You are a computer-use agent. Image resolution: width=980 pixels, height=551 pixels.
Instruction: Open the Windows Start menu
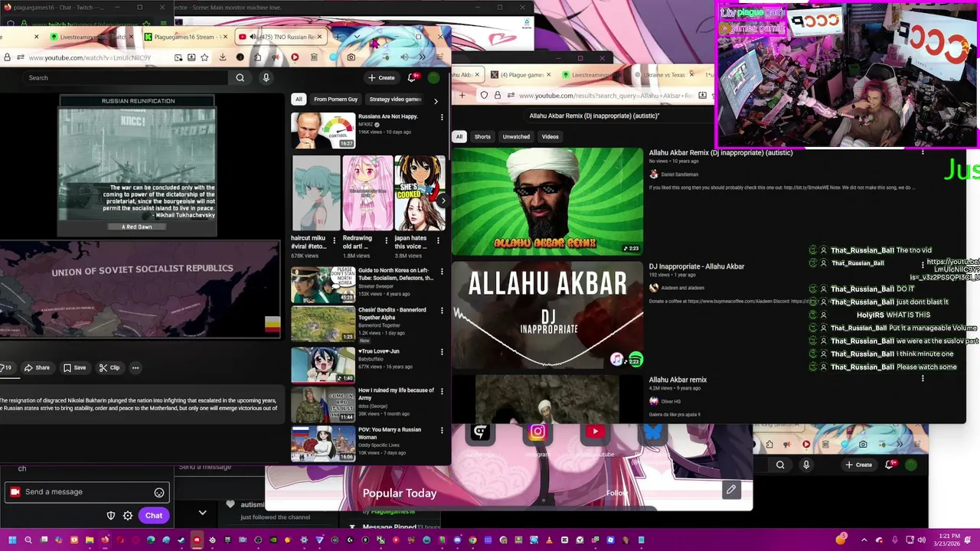12,540
